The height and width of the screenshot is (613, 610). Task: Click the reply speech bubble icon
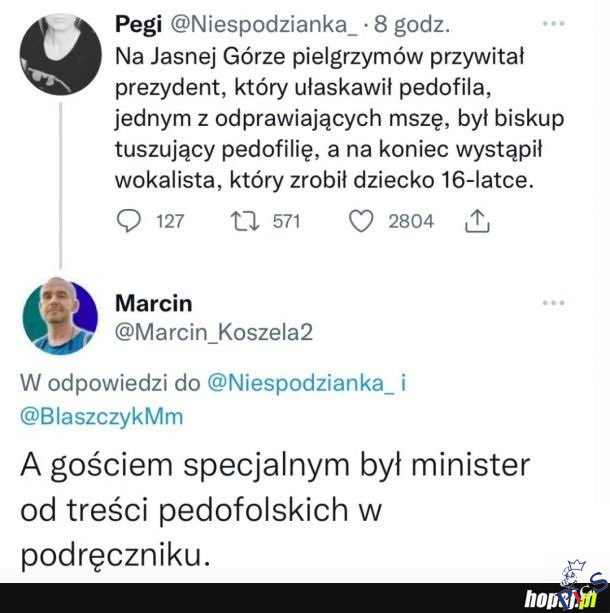coord(129,221)
